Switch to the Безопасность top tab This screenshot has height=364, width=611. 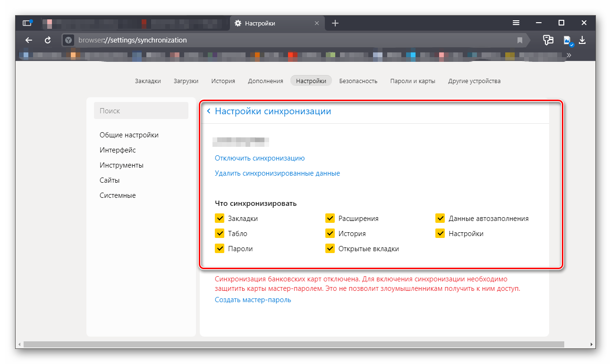(358, 81)
